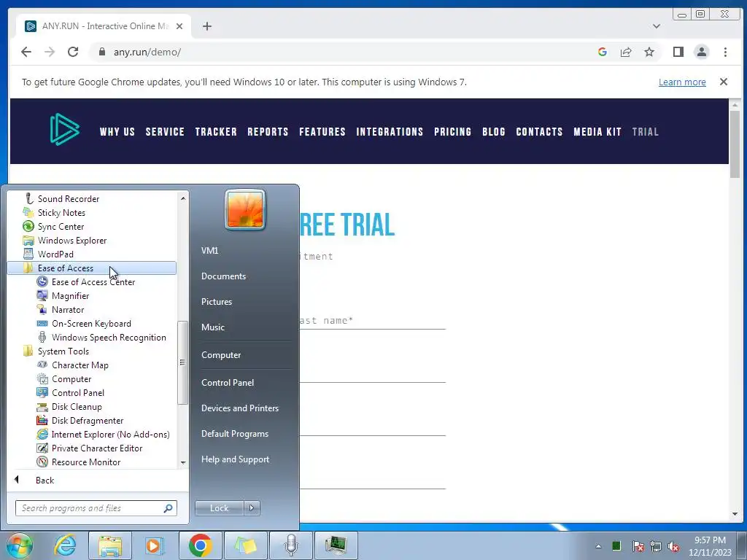Open the PRICING nav item

[x=452, y=132]
